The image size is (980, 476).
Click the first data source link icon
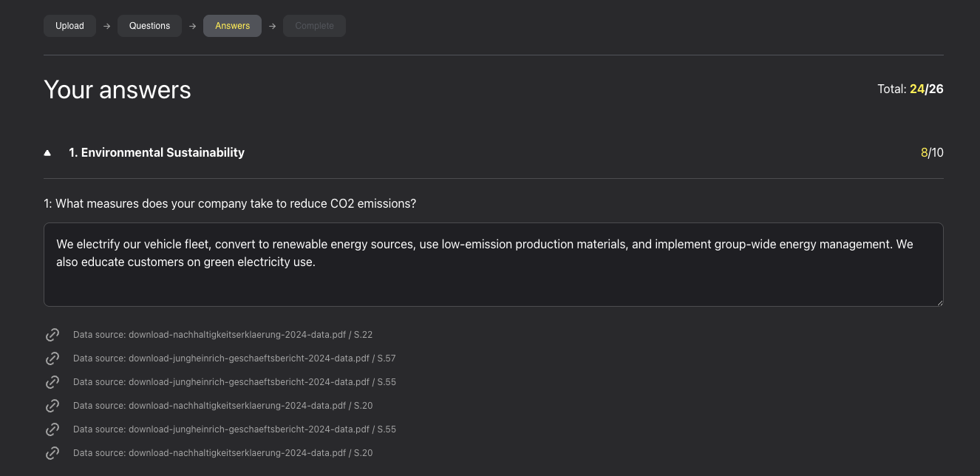coord(52,335)
